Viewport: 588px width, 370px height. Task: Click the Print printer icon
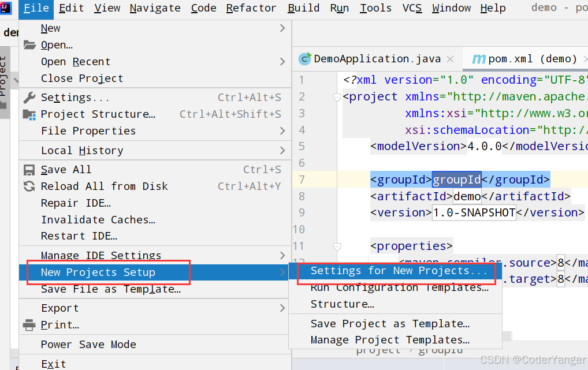point(29,325)
